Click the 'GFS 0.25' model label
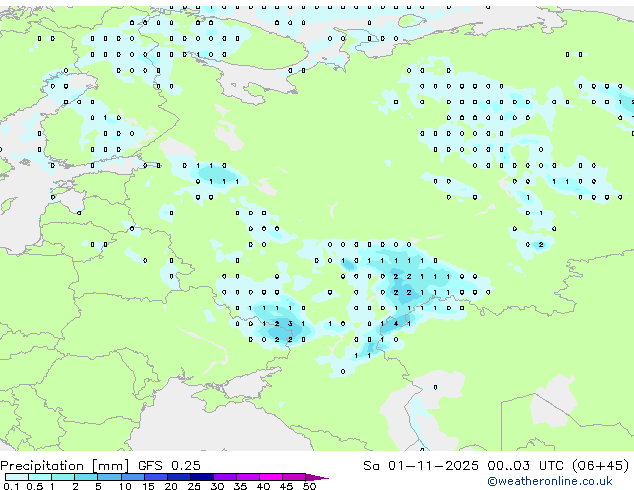The height and width of the screenshot is (490, 634). [x=169, y=466]
